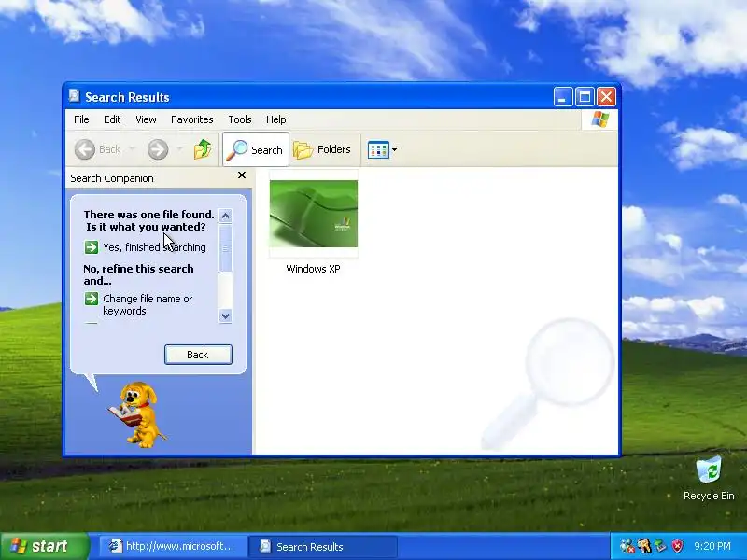Choose Change file name or keywords

[x=148, y=305]
